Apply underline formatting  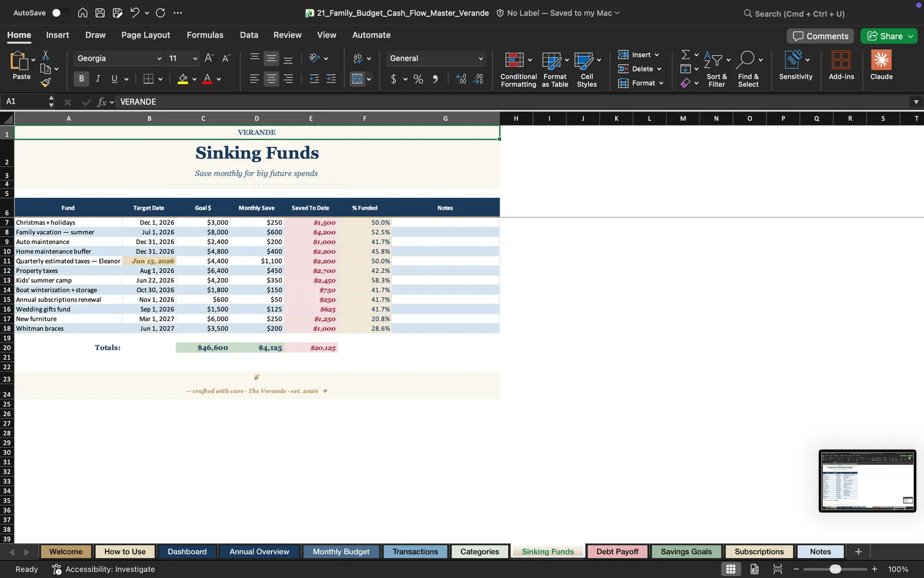(x=114, y=79)
